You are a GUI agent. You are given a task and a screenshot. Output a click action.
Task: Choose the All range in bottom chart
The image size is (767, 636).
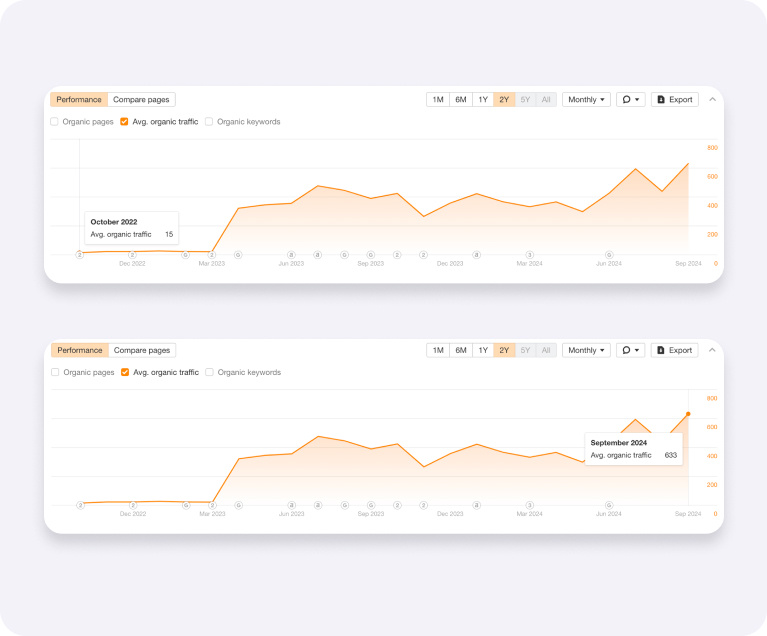[x=546, y=350]
